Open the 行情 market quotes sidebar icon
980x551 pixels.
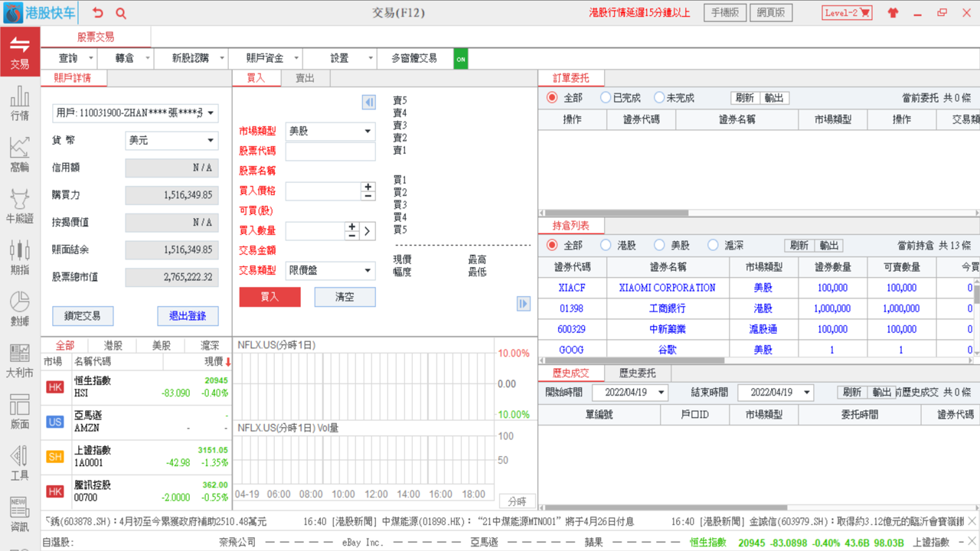click(20, 103)
